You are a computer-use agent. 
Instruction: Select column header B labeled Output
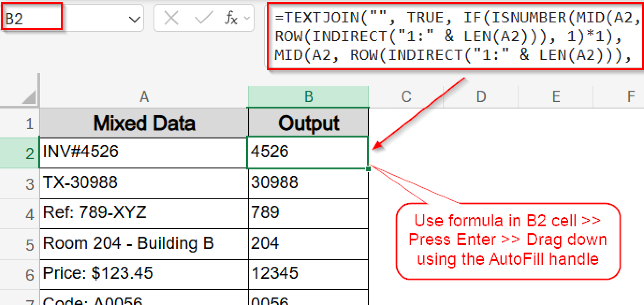coord(308,96)
